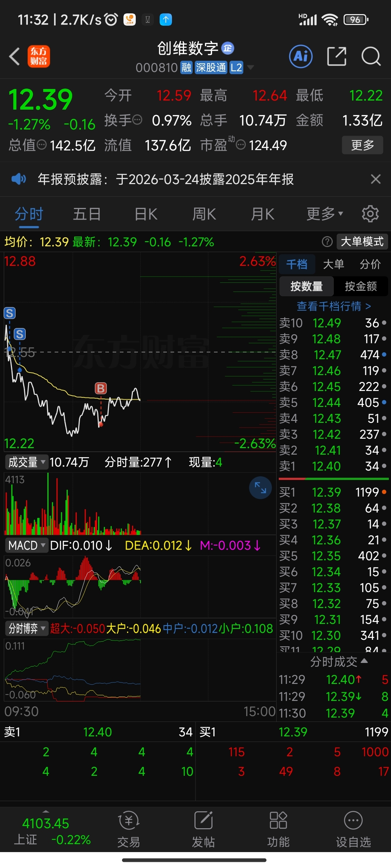
Task: Open 更多 chart period dropdown
Action: point(325,214)
